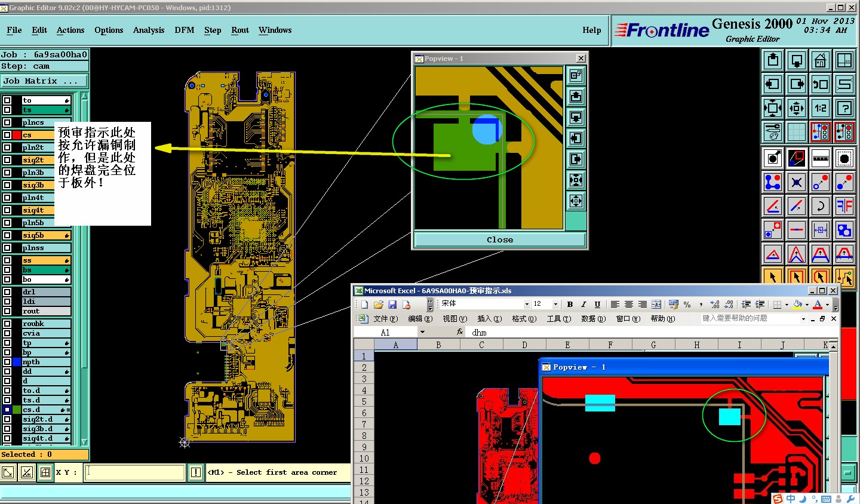This screenshot has width=860, height=504.
Task: Toggle the checkbox for layer drl
Action: 7,292
